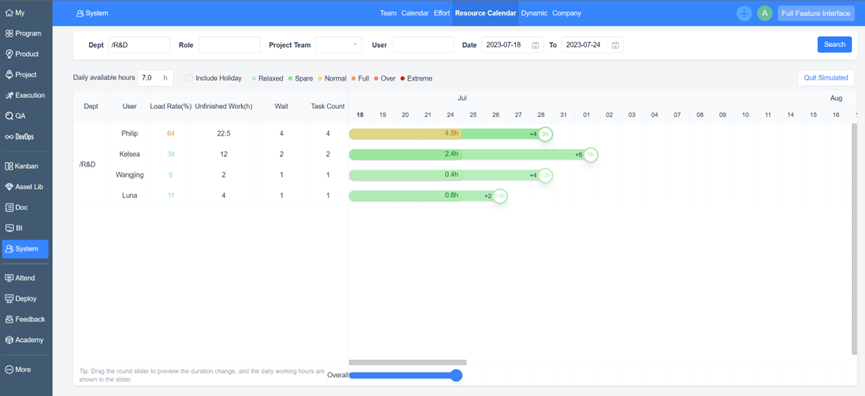The height and width of the screenshot is (396, 865).
Task: Open the QA module
Action: click(x=15, y=116)
